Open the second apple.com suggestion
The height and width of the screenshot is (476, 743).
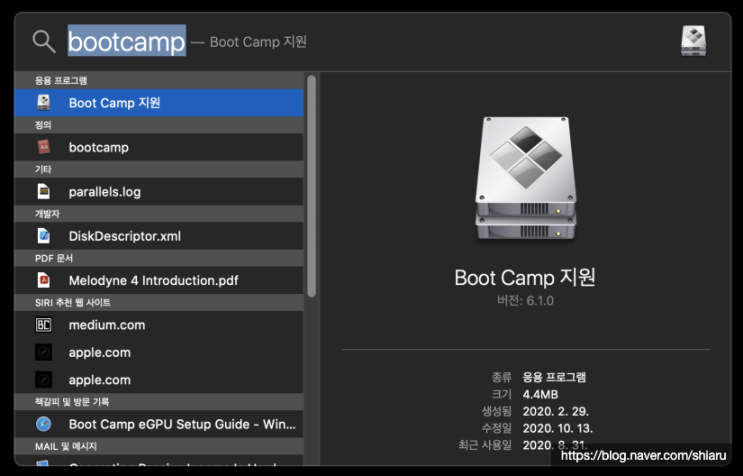coord(159,380)
